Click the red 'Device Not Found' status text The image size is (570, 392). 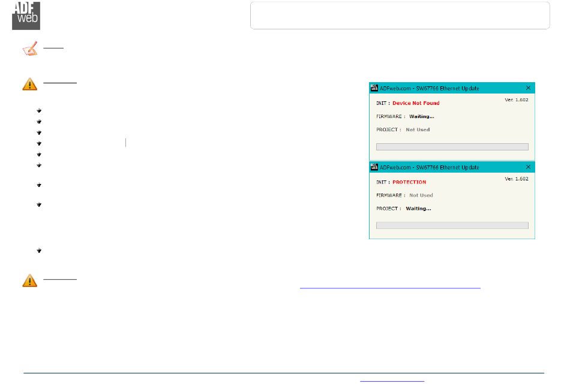[416, 103]
